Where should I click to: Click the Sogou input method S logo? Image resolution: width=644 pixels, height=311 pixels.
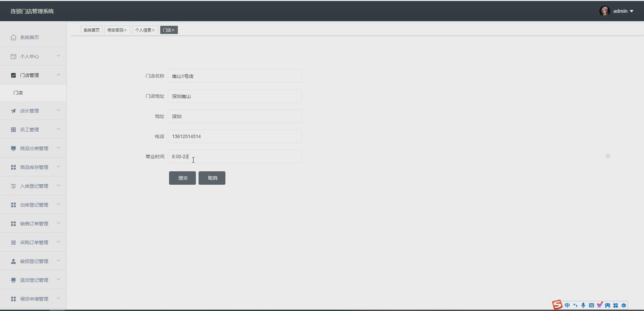[x=557, y=305]
